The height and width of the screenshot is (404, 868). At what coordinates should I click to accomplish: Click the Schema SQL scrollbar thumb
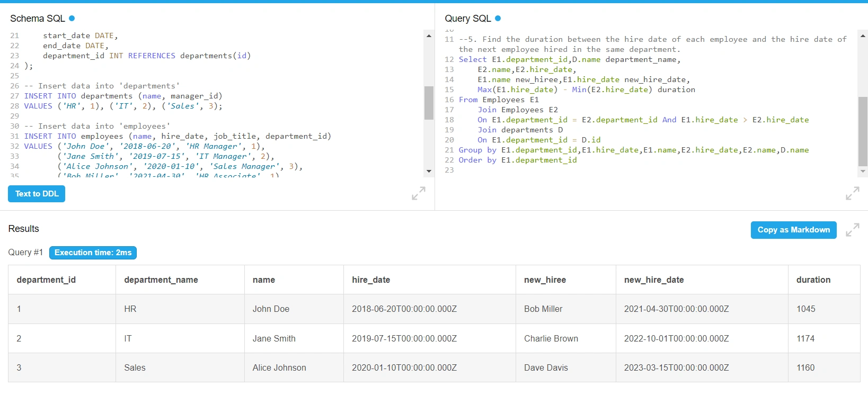[x=429, y=103]
